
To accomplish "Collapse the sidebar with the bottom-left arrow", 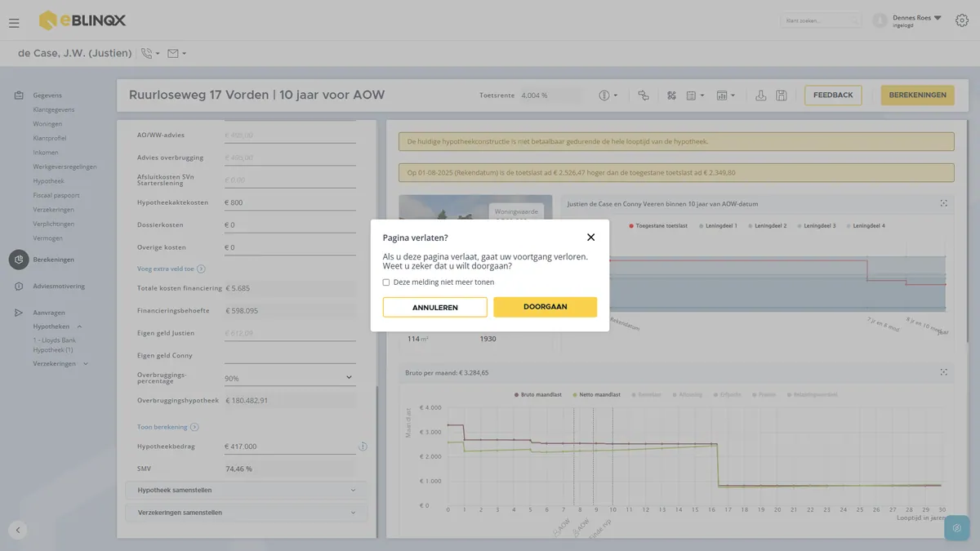I will point(18,530).
